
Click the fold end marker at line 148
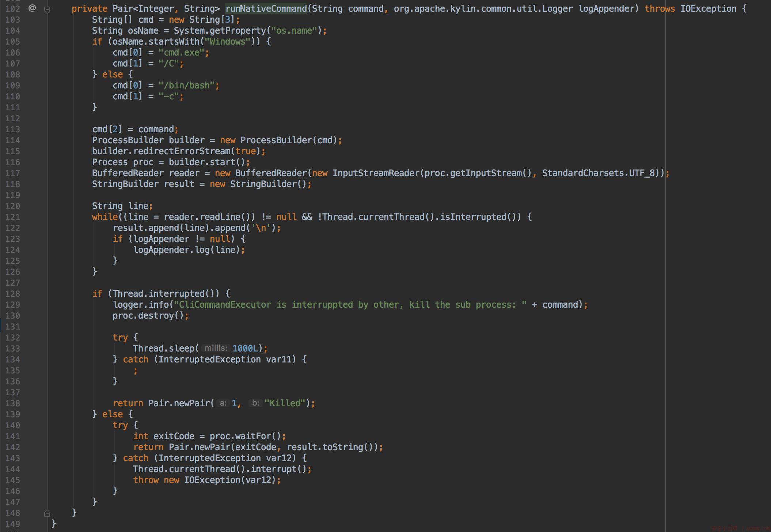47,513
